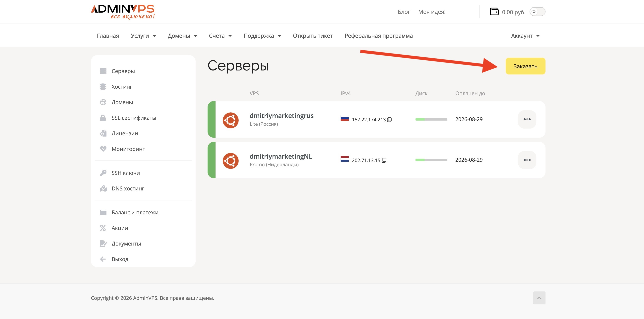Click the Лицензии icon in sidebar
Viewport: 644px width, 319px height.
[103, 134]
